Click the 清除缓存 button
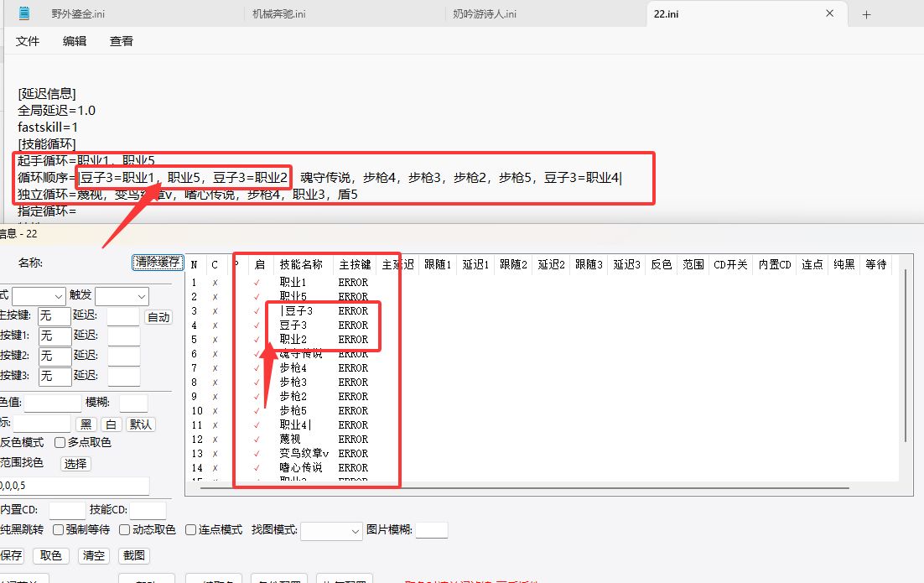Screen dimensions: 924x583 (x=158, y=262)
